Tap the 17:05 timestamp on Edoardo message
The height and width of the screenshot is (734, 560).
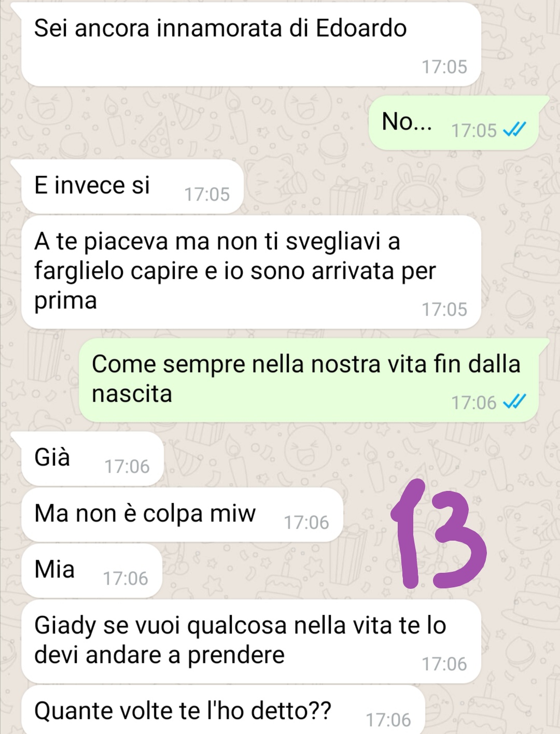pyautogui.click(x=444, y=67)
